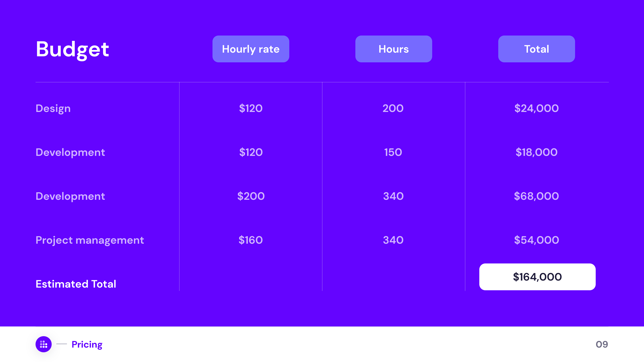Select the $68,000 total amount

pos(536,196)
